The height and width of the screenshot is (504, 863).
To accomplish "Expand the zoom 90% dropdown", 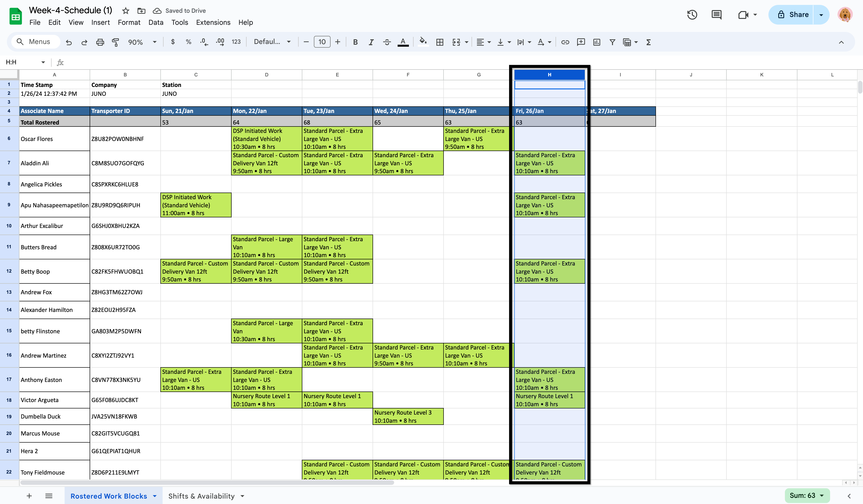I will click(154, 42).
